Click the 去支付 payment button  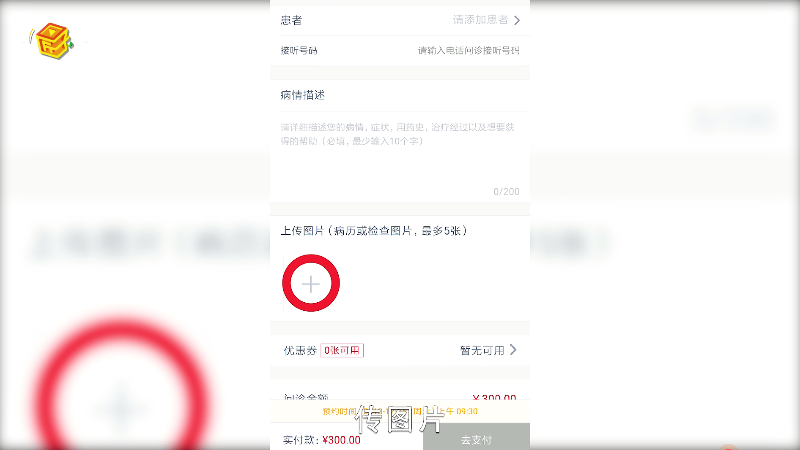click(476, 438)
